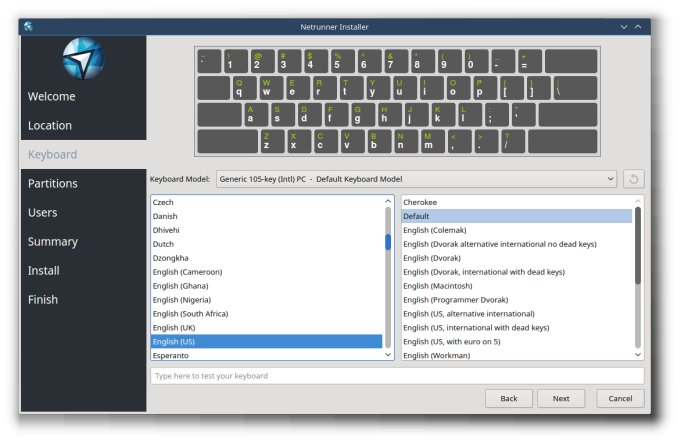Cancel the installation
680x443 pixels.
pyautogui.click(x=620, y=398)
